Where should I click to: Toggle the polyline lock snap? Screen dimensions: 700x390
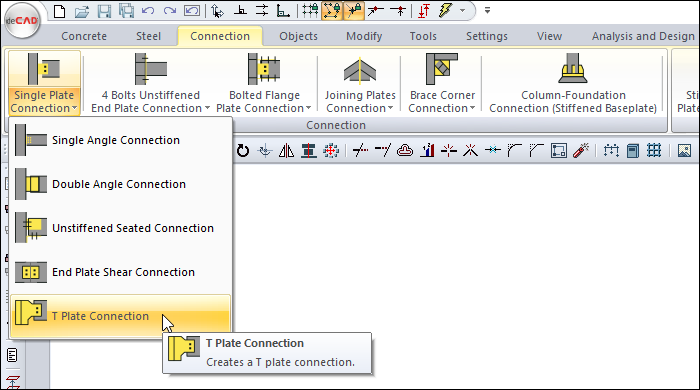coord(332,11)
